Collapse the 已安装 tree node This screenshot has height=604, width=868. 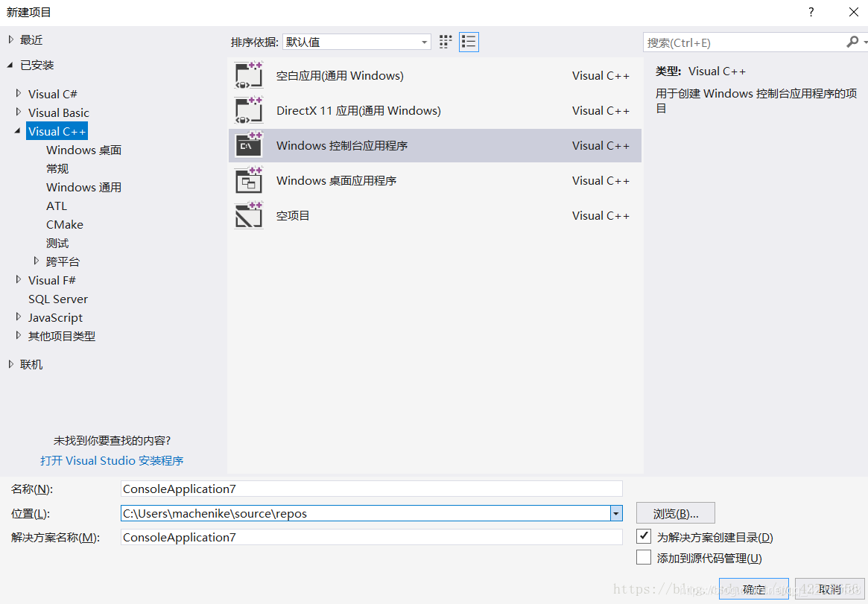pos(11,66)
